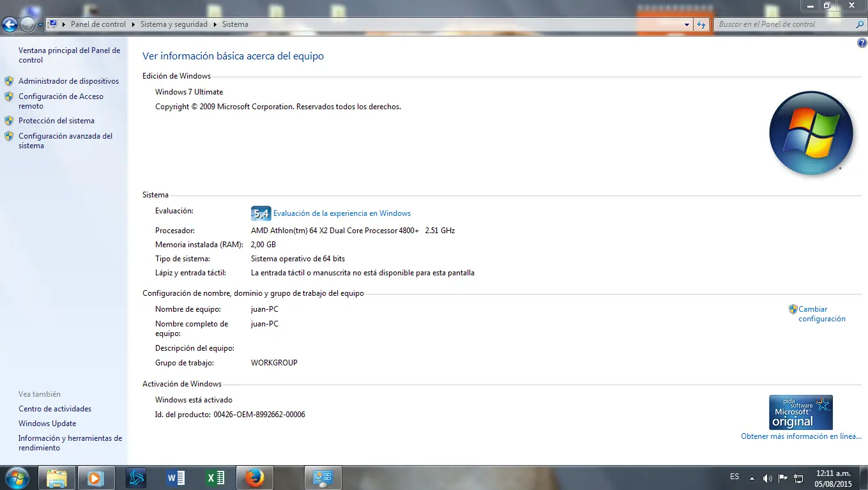The image size is (868, 490).
Task: Expand the breadcrumb arrow before Sistema
Action: (x=215, y=24)
